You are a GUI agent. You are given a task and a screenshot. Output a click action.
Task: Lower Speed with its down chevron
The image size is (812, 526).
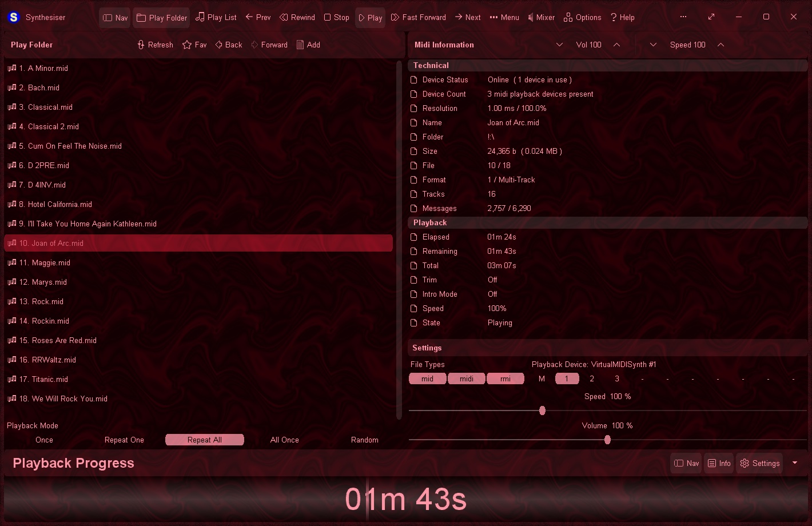pyautogui.click(x=652, y=45)
